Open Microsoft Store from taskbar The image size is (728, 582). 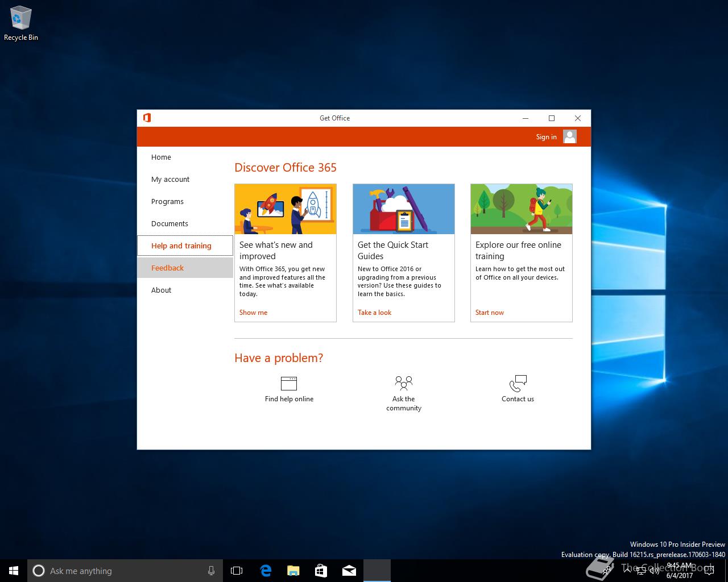click(x=321, y=571)
